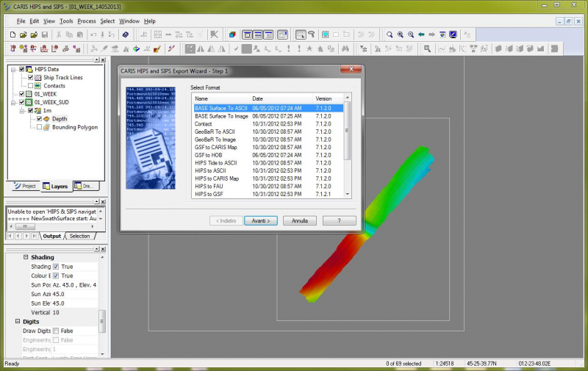Click the Annulla cancel button
Image resolution: width=588 pixels, height=371 pixels.
tap(300, 220)
